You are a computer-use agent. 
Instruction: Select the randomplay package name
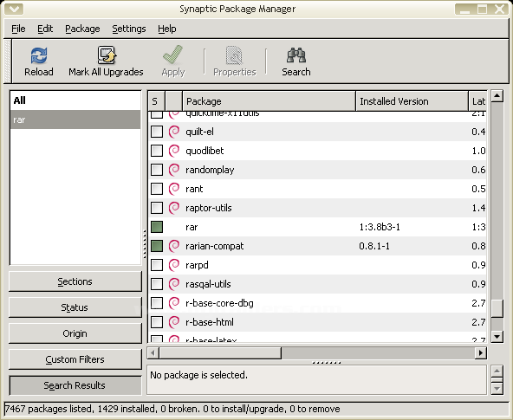(210, 170)
